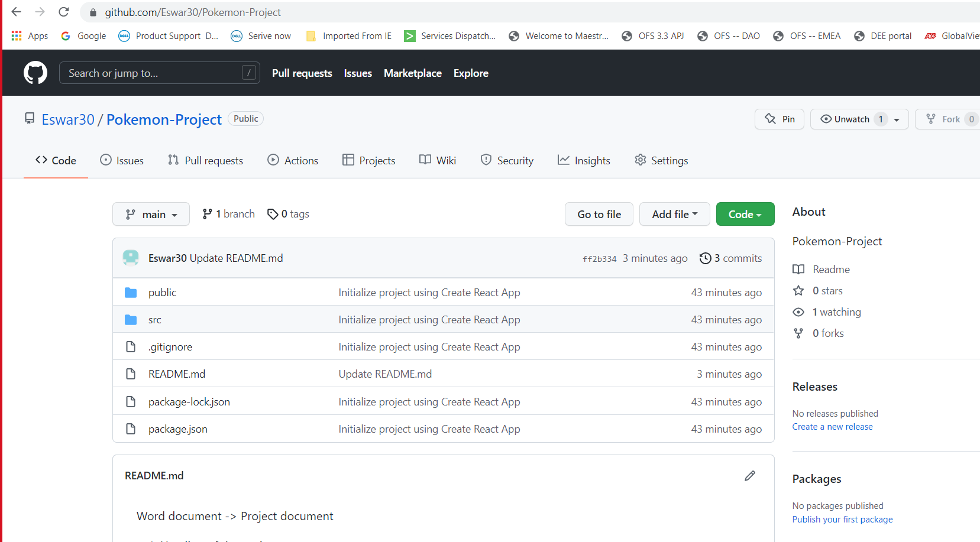Click the browser address bar URL
Screen dimensions: 980x542
pos(193,12)
